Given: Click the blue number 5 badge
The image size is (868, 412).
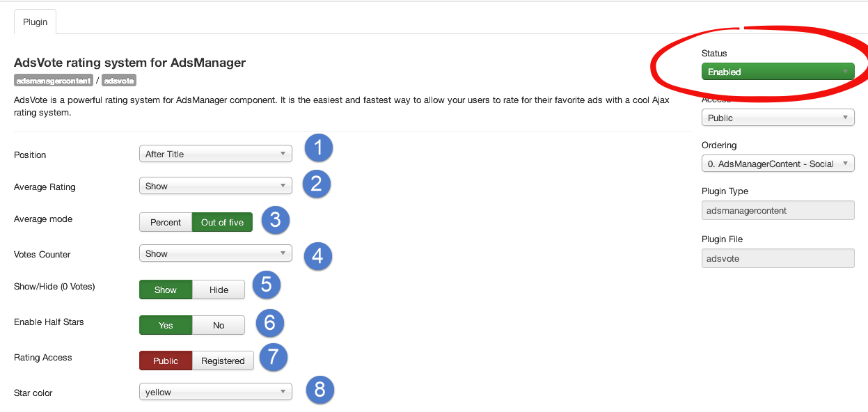Looking at the screenshot, I should tap(267, 285).
